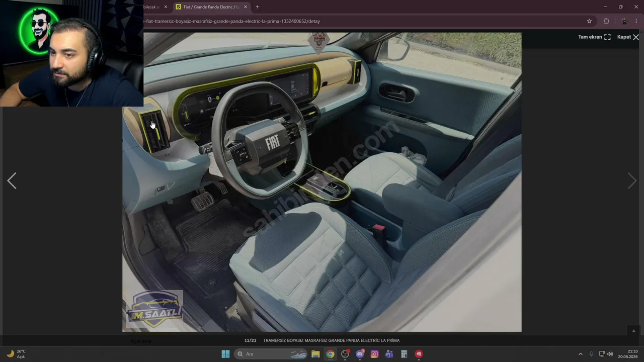
Task: Show hidden system tray icons
Action: 580,354
